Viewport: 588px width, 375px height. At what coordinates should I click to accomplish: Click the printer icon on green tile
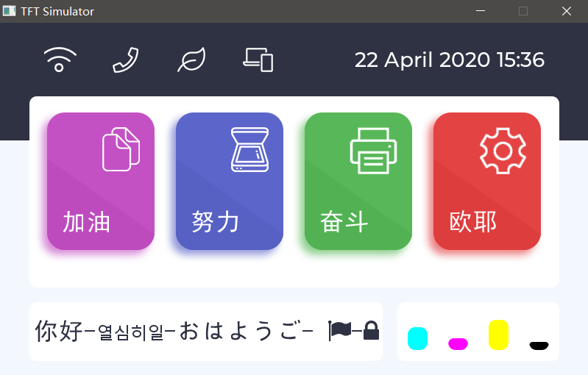(x=373, y=150)
